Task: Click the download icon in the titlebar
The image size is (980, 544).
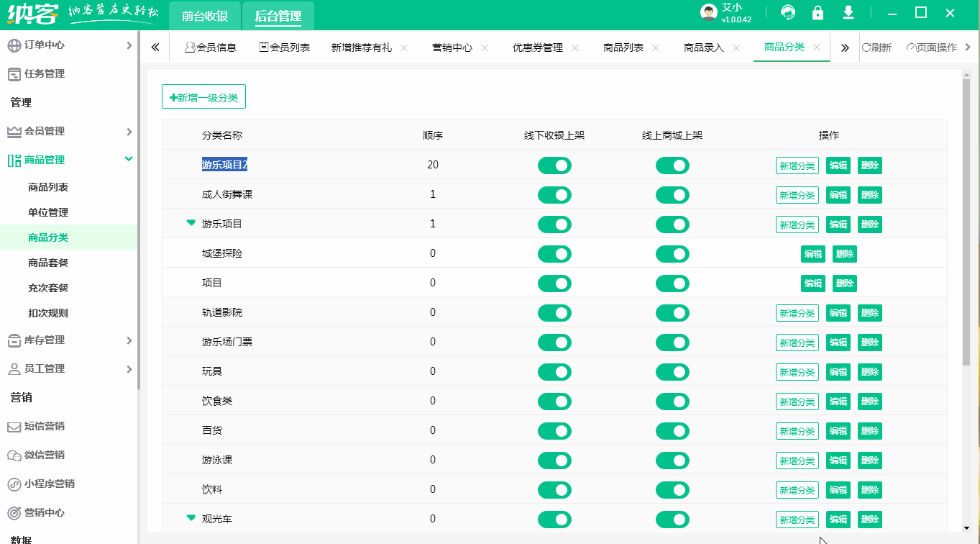Action: 847,12
